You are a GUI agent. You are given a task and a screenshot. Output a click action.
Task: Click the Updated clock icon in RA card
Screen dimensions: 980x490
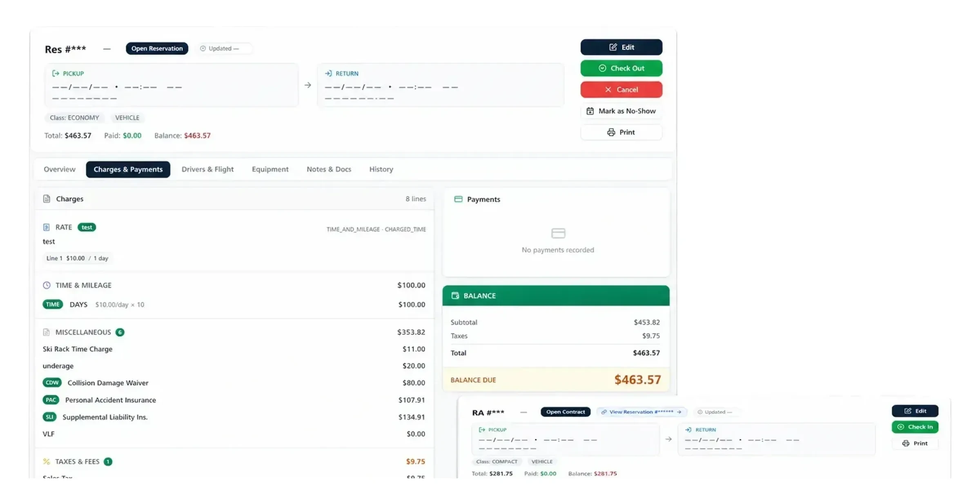700,412
